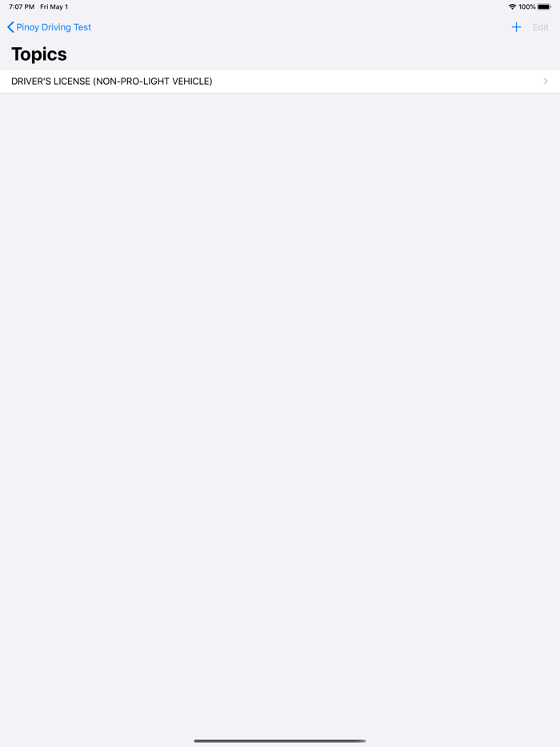Screen dimensions: 560x747
Task: Click the Wi-Fi status icon
Action: [x=512, y=6]
